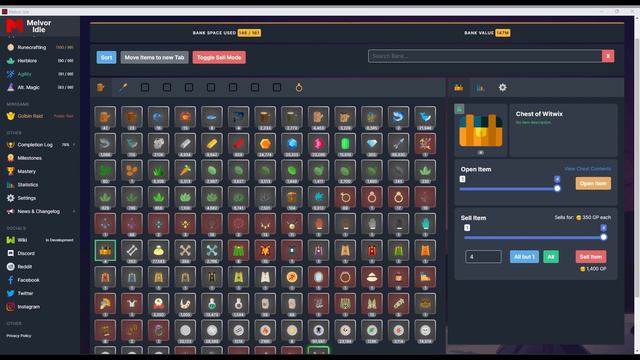Click the red Sell Item button

(x=591, y=257)
